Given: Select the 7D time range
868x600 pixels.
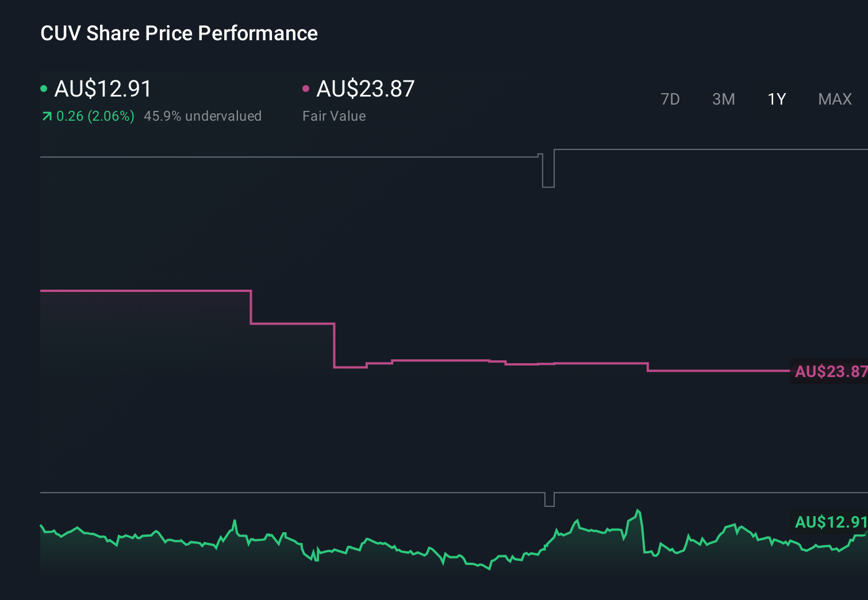Looking at the screenshot, I should (x=670, y=99).
